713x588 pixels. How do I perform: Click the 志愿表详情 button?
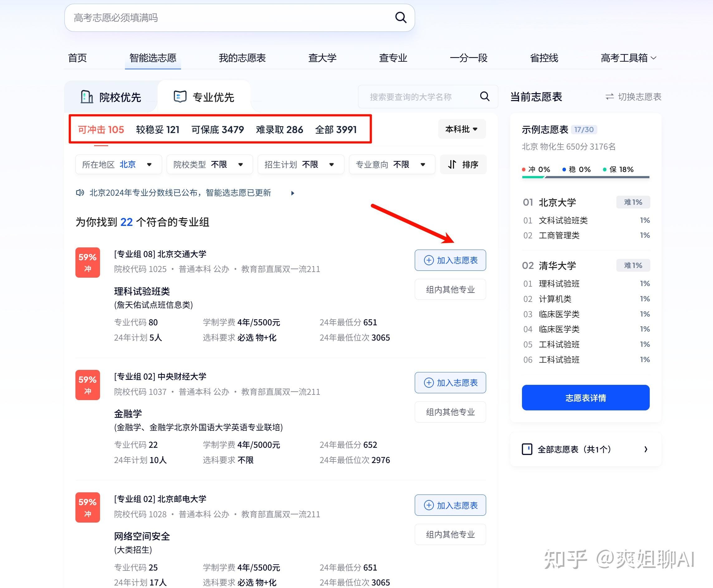586,398
